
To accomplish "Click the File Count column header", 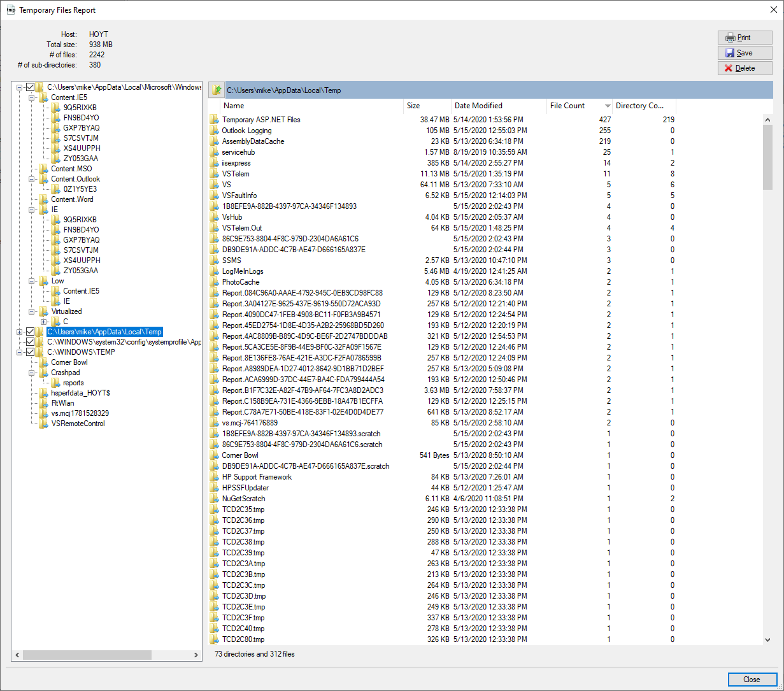I will tap(580, 106).
